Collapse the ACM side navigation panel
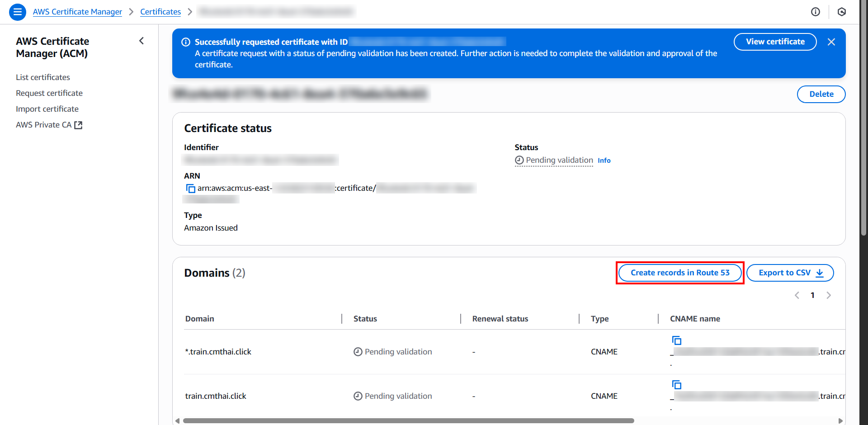The width and height of the screenshot is (868, 425). [142, 41]
